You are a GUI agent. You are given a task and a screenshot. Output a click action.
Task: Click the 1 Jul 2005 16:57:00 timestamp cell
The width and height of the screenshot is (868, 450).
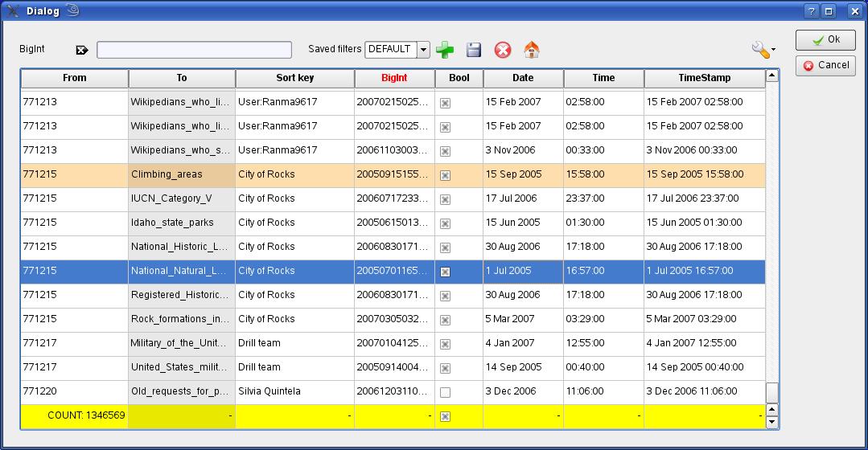(705, 271)
